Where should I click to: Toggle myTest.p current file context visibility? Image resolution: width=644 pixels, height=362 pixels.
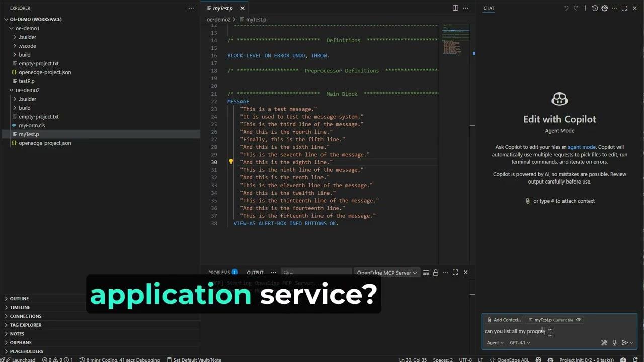coord(579,320)
